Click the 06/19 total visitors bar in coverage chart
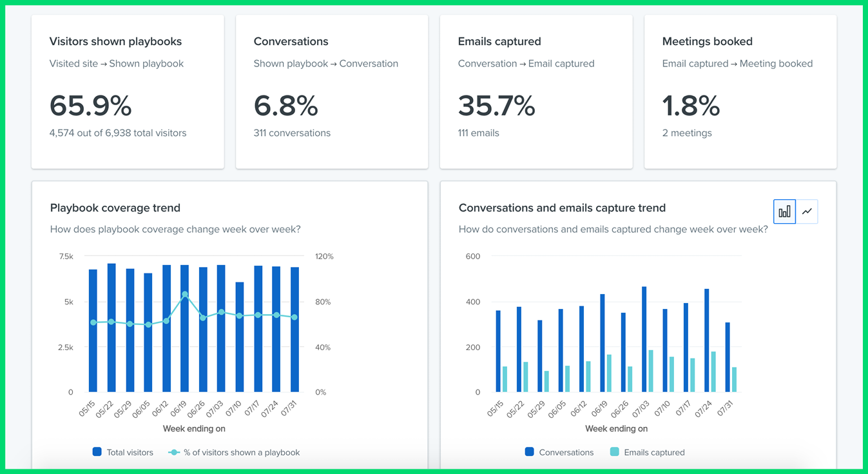The height and width of the screenshot is (474, 868). (185, 328)
